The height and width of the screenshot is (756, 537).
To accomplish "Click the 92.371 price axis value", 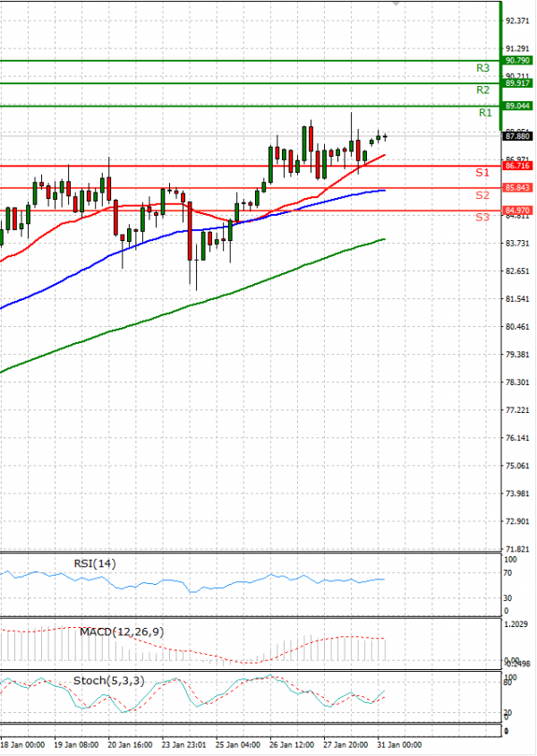I will click(517, 21).
